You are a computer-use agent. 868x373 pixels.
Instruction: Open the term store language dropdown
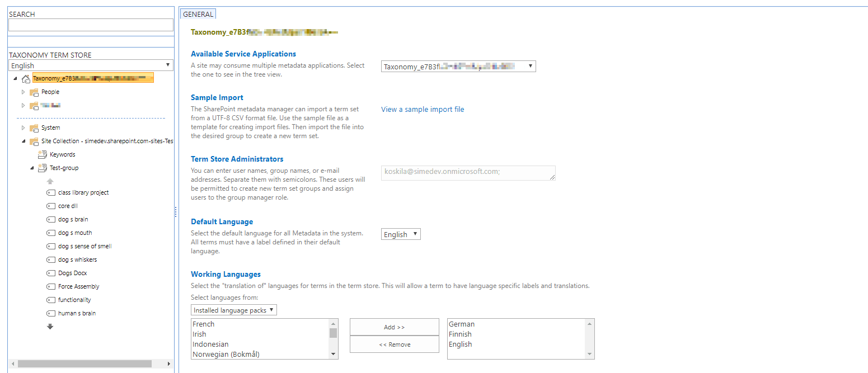point(91,65)
